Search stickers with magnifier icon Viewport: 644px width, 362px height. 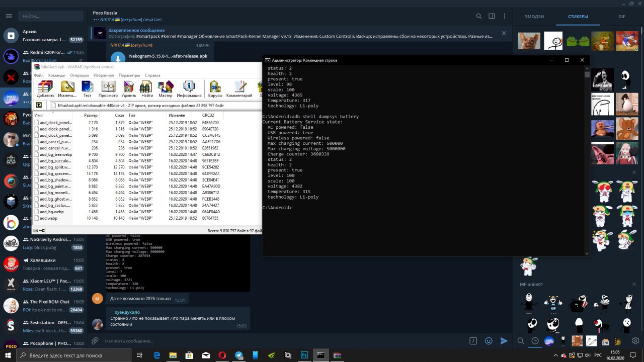(521, 341)
